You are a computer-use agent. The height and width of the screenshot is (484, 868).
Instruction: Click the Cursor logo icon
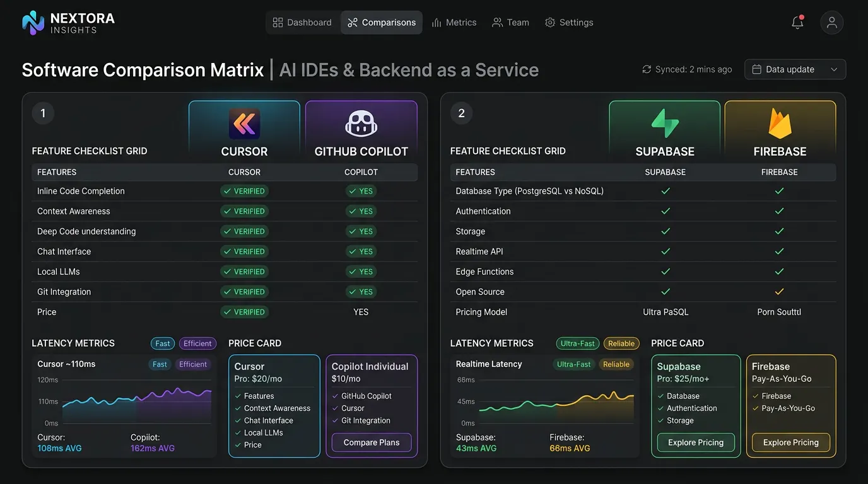pos(244,124)
